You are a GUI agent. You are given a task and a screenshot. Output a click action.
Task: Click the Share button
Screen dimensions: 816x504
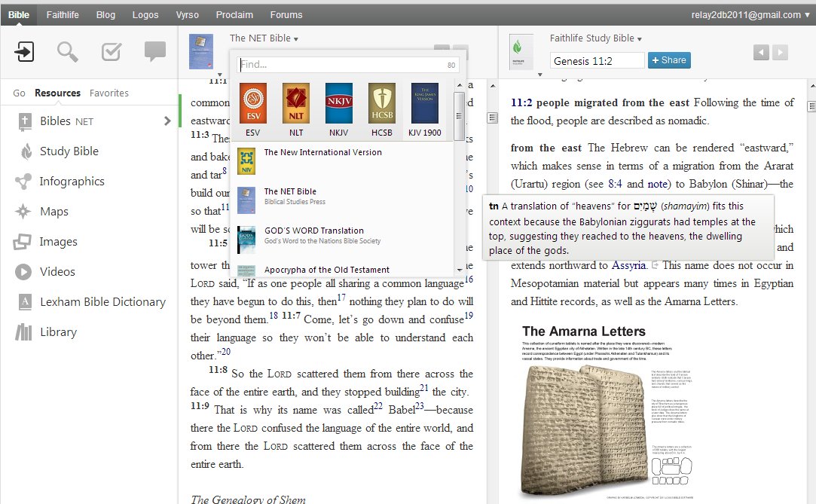669,60
